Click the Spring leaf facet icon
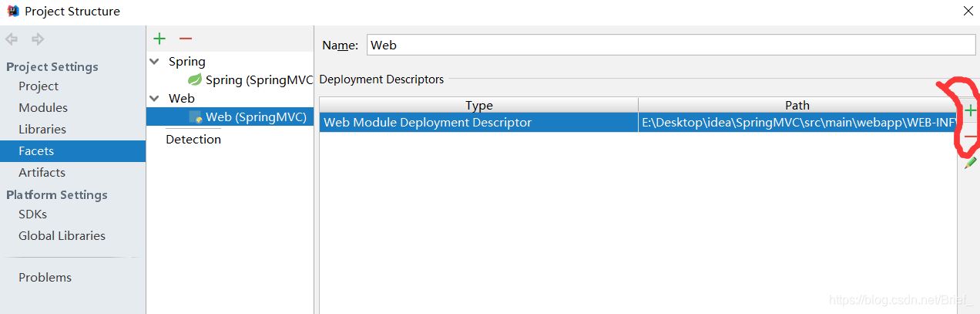 pyautogui.click(x=195, y=79)
